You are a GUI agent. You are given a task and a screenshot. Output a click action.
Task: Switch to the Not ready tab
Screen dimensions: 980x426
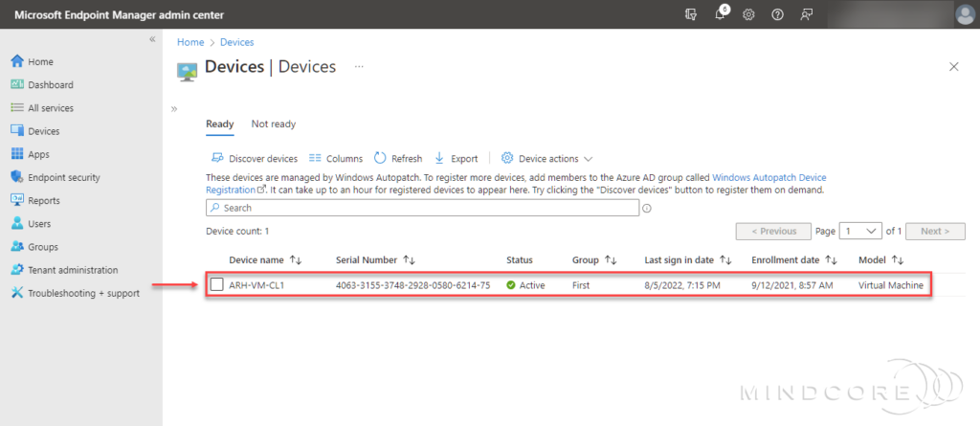click(273, 123)
